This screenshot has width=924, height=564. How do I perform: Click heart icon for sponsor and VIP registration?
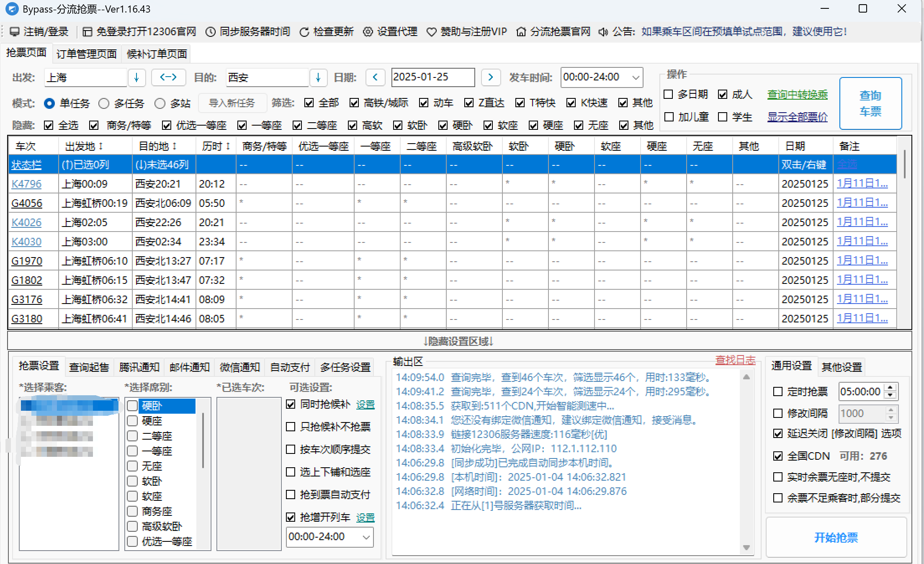(x=431, y=32)
